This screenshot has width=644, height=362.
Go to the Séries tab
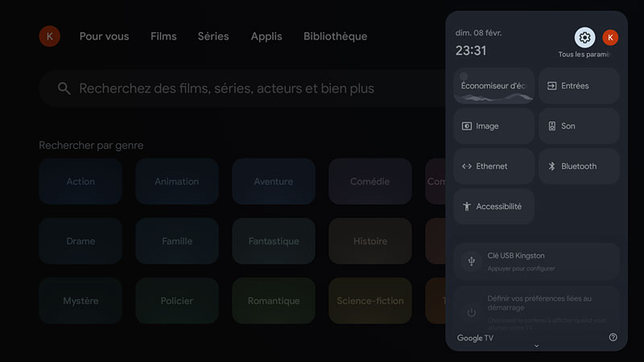(x=213, y=36)
